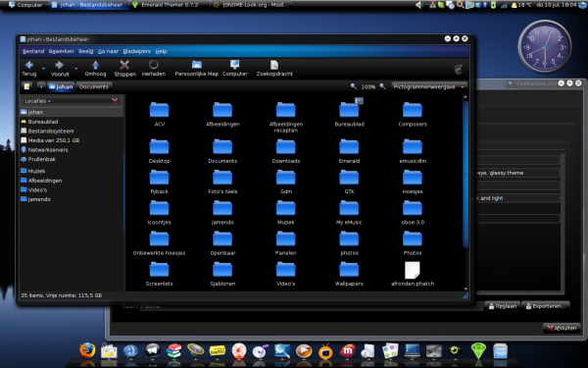Click status bar text 35 items
Viewport: 588px width, 368px height.
pos(61,295)
